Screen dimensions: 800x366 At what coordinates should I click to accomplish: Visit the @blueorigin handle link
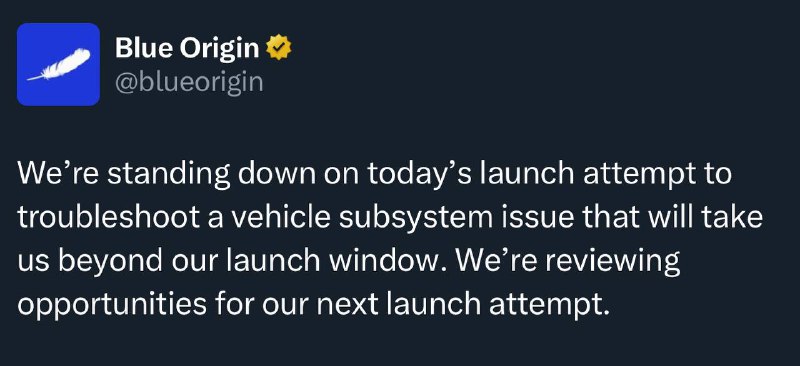tap(189, 82)
